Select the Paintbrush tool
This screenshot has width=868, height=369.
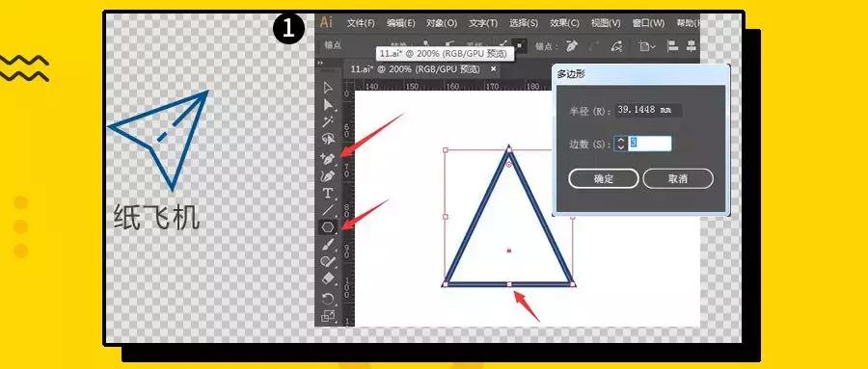(x=328, y=244)
